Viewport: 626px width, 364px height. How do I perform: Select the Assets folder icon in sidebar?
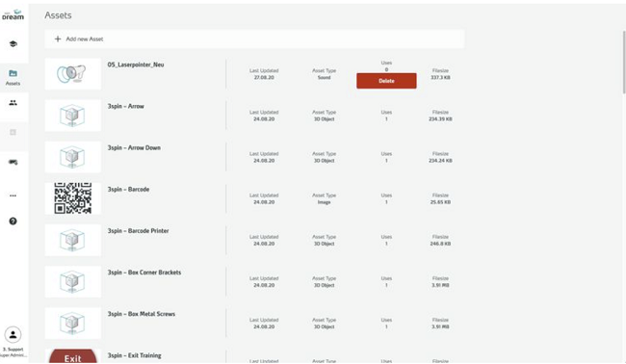click(x=13, y=73)
